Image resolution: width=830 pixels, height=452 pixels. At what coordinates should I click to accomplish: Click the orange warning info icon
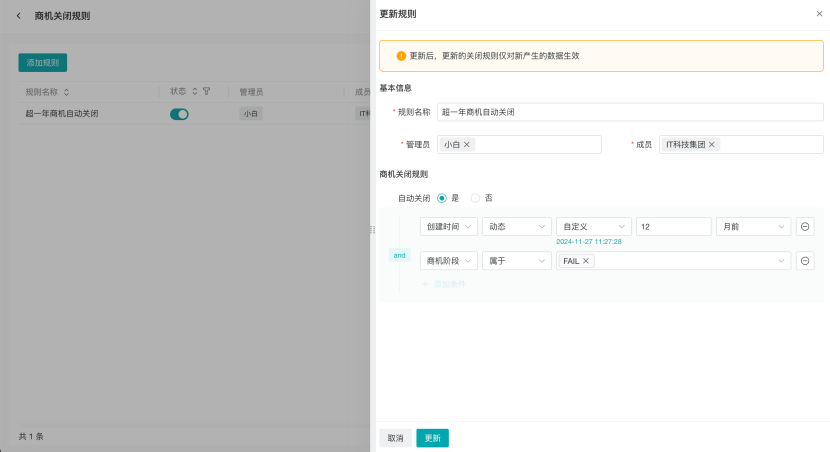(401, 56)
